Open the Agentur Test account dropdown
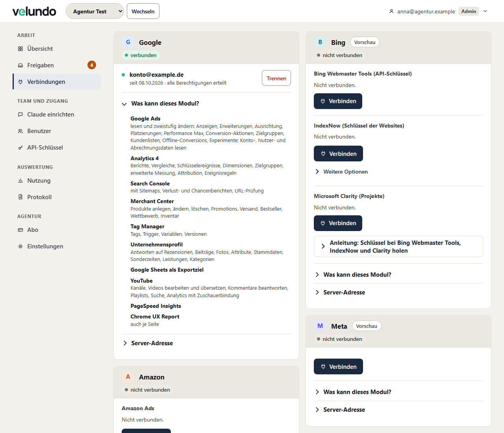 click(95, 11)
